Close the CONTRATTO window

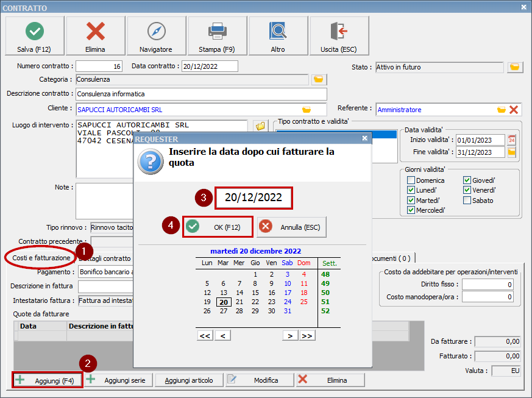(524, 7)
